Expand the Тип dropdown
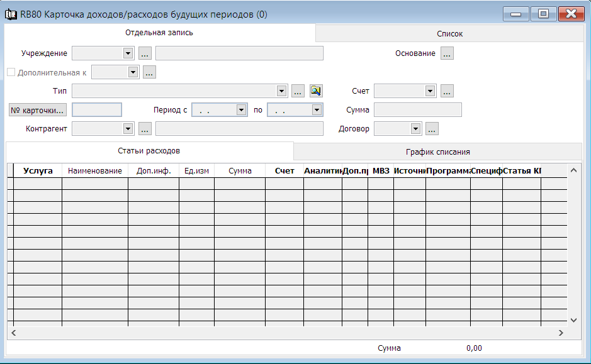The height and width of the screenshot is (364, 591). pyautogui.click(x=281, y=91)
